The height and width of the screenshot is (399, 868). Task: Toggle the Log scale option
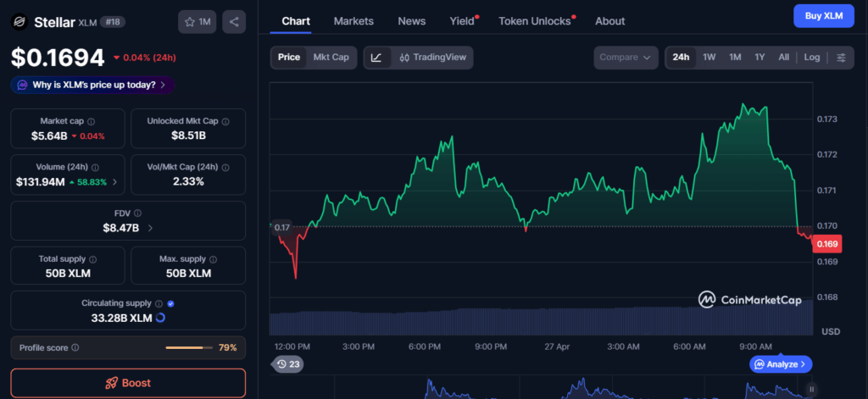[x=812, y=58]
